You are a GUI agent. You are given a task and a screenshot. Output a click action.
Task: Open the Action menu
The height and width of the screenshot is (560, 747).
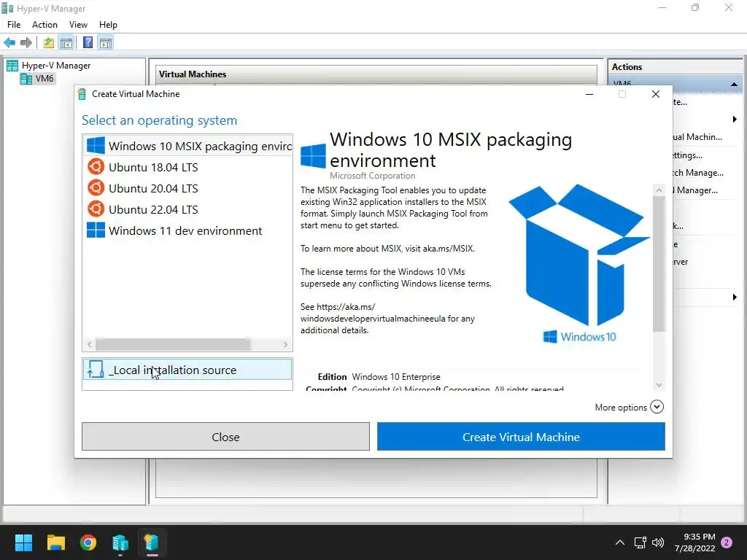(x=44, y=25)
